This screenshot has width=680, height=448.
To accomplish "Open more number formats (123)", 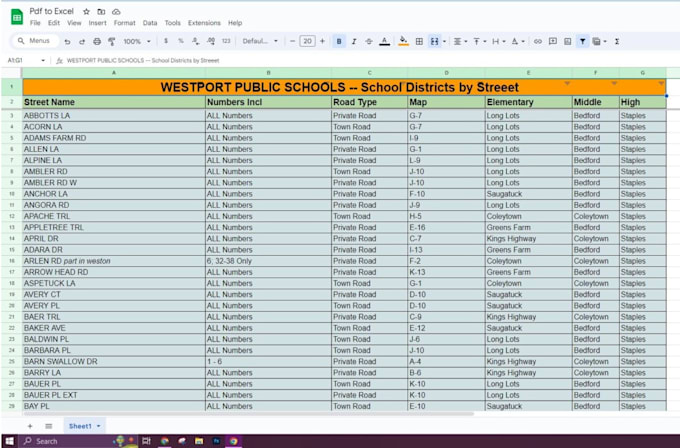I will (226, 41).
